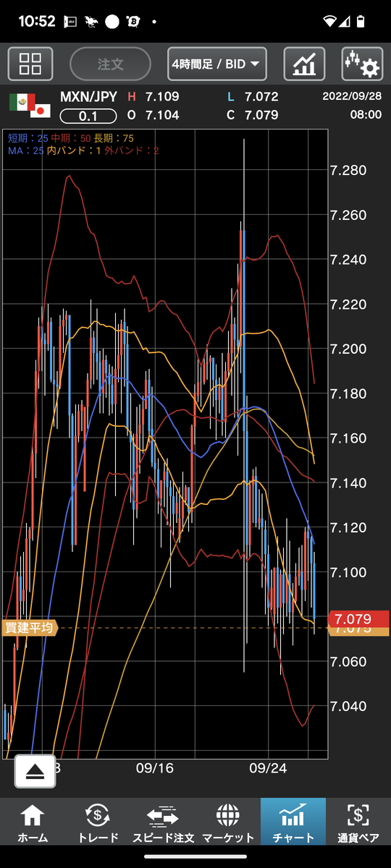The width and height of the screenshot is (391, 868).
Task: Switch to the トレード trade tab
Action: [98, 822]
